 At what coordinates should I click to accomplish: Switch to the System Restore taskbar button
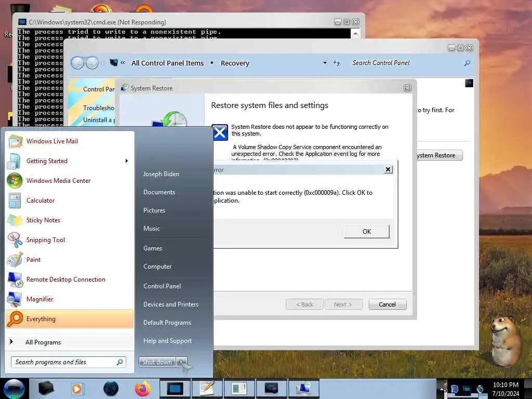pos(303,389)
